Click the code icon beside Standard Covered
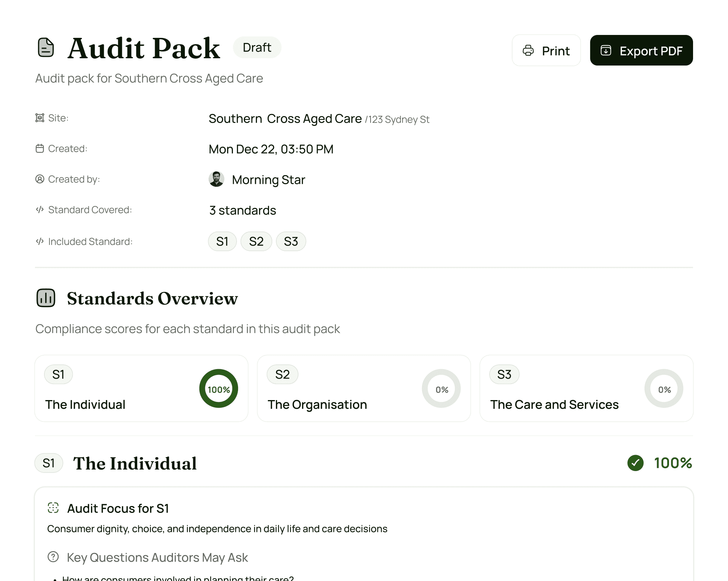Image resolution: width=728 pixels, height=581 pixels. 40,209
